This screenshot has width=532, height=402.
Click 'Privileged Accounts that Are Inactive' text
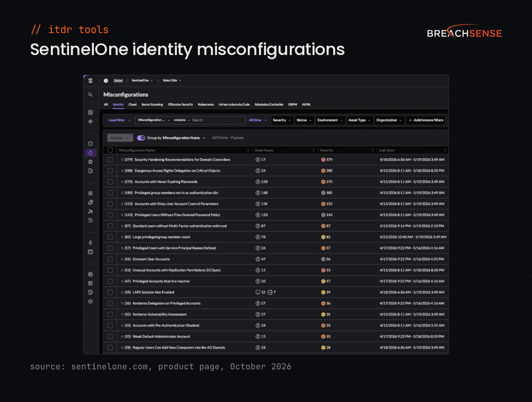(161, 281)
